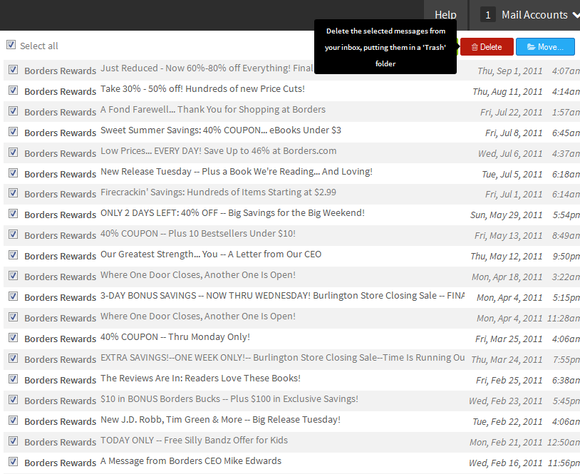Deselect the 'Sweet Summer Savings' message checkbox
The image size is (580, 474).
coord(13,131)
